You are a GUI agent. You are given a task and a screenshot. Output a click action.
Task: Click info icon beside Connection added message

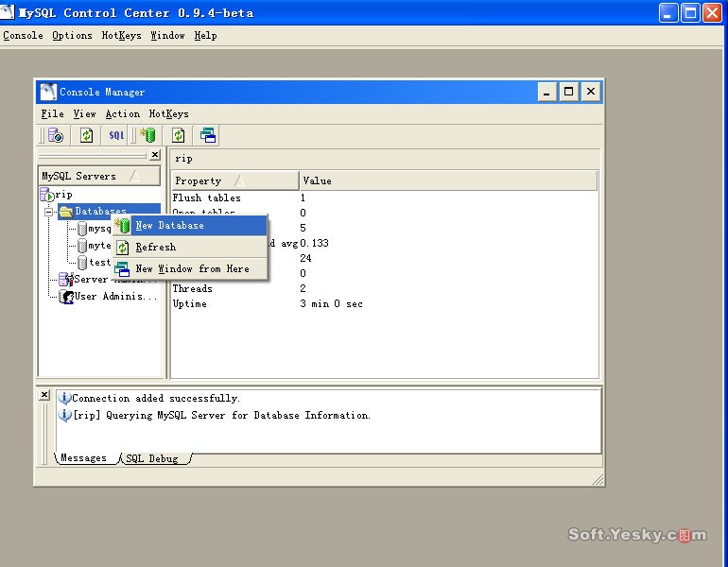[x=64, y=398]
